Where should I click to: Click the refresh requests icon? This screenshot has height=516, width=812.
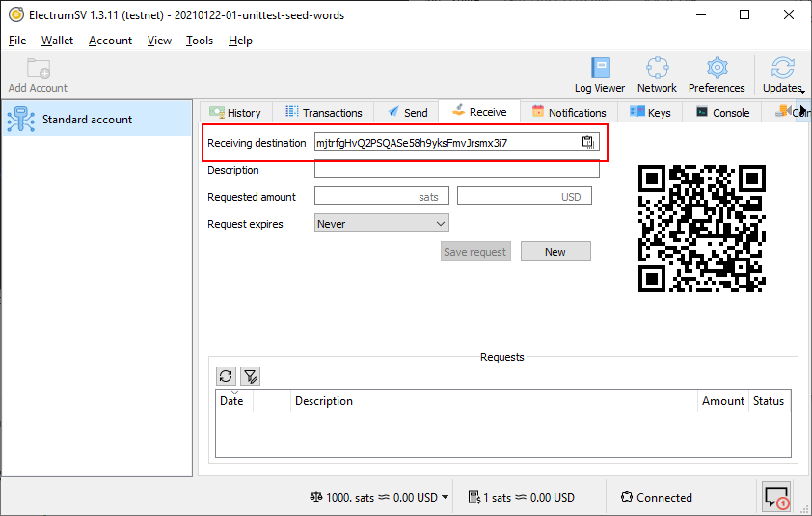226,376
